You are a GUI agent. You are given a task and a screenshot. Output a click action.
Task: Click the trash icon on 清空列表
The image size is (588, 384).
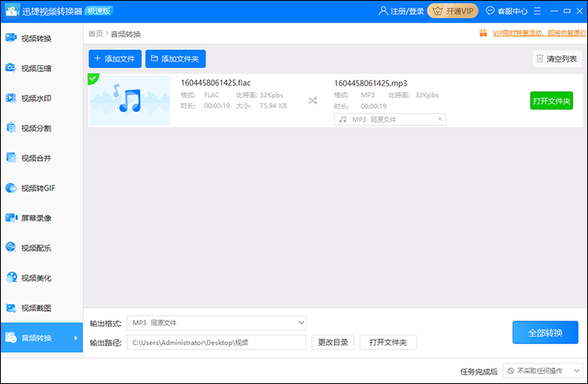[539, 59]
